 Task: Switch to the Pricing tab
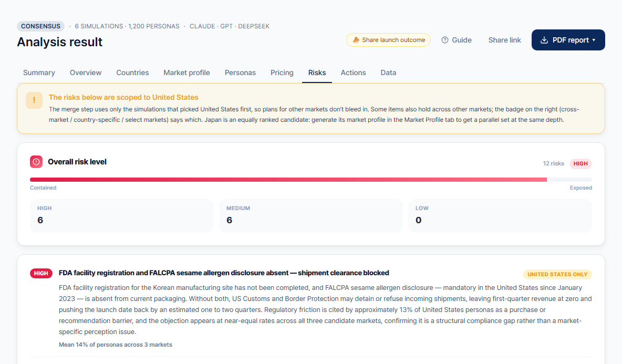click(282, 72)
